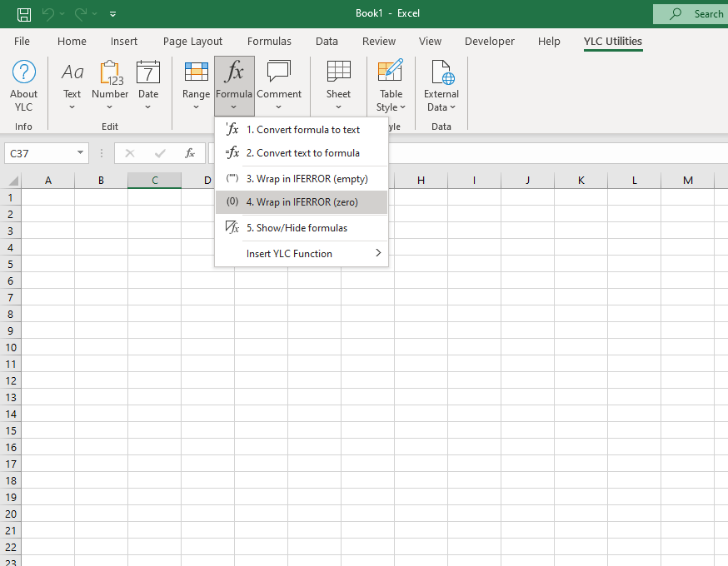Select column header K
Viewport: 728px width, 566px height.
(x=581, y=181)
